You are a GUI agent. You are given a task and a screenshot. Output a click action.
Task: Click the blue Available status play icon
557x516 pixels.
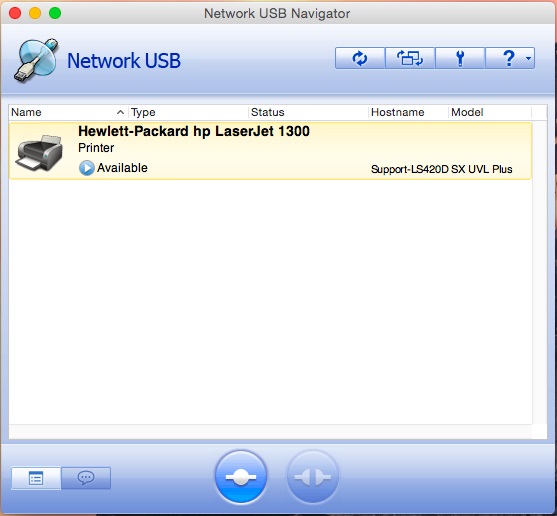click(86, 168)
